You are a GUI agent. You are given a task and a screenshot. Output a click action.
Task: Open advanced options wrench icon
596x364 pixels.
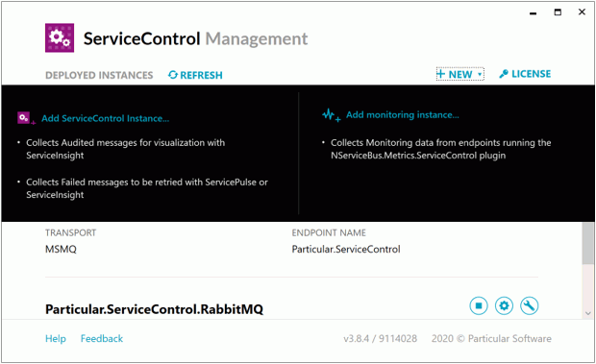coord(529,305)
